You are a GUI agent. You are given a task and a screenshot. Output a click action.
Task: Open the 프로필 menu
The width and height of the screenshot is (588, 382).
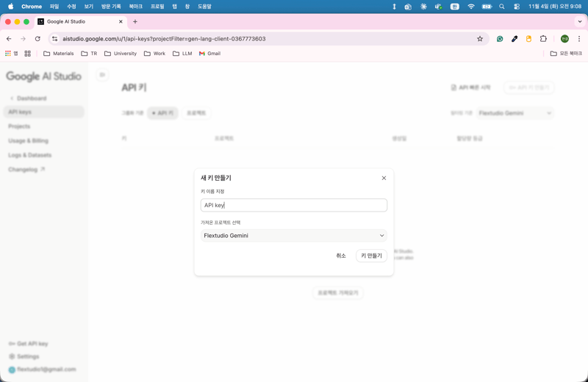[x=157, y=7]
